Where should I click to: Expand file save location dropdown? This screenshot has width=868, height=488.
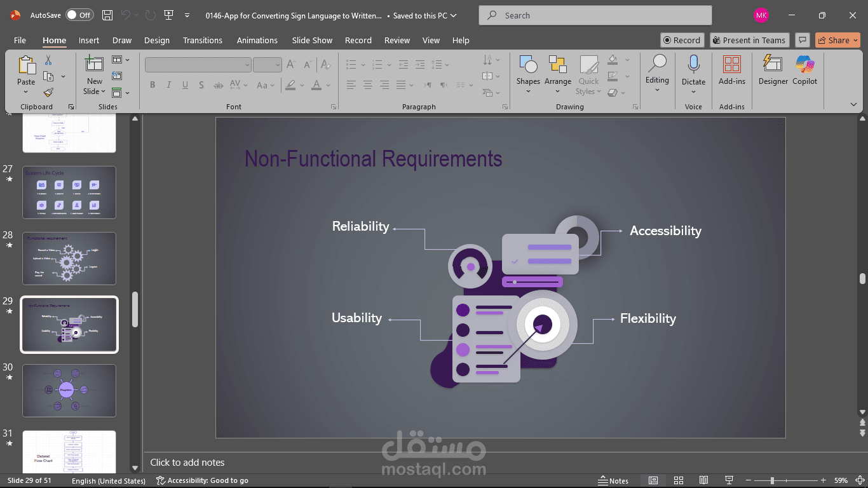(x=453, y=15)
